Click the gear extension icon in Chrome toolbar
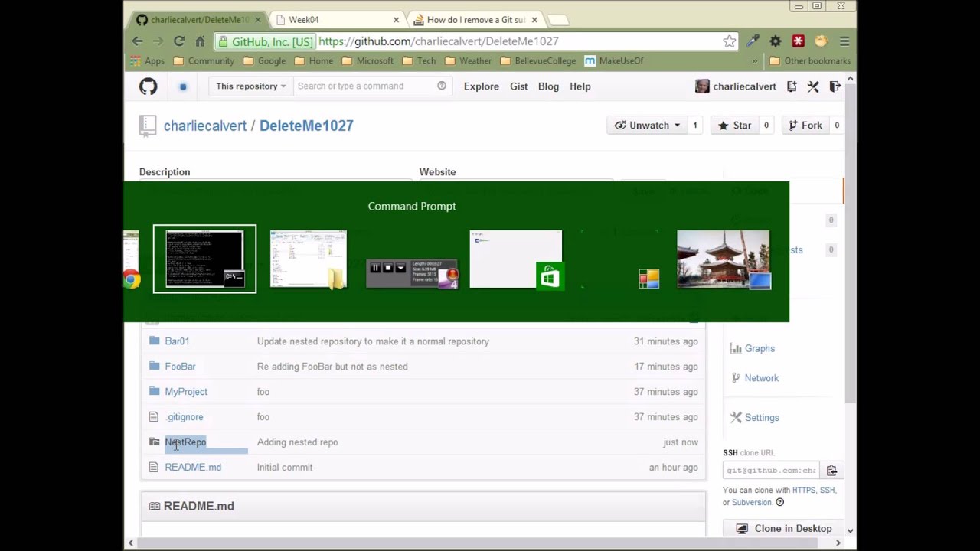This screenshot has height=551, width=980. [x=776, y=41]
